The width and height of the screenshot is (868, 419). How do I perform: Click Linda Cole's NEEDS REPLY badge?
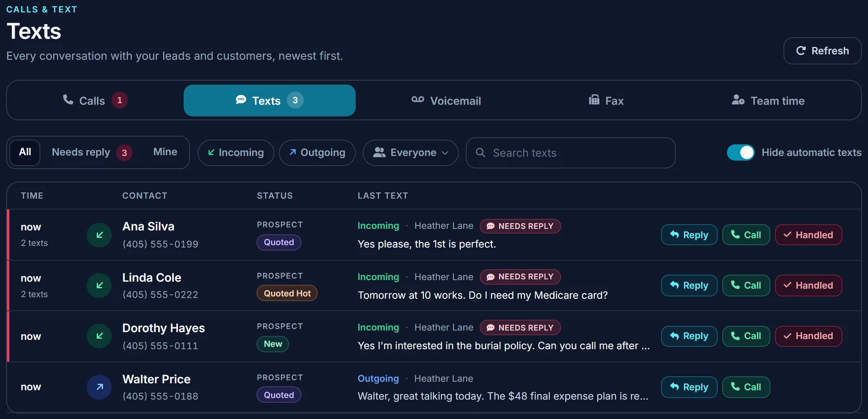(x=520, y=277)
